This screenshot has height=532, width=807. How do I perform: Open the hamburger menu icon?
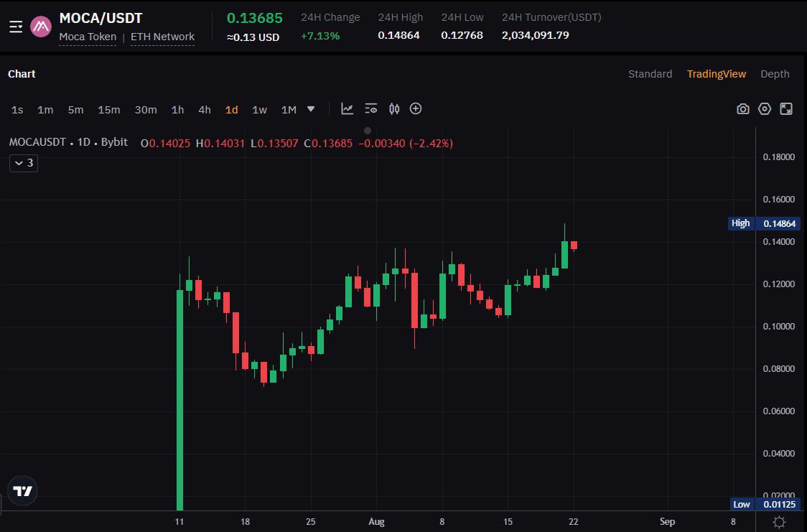[x=16, y=27]
